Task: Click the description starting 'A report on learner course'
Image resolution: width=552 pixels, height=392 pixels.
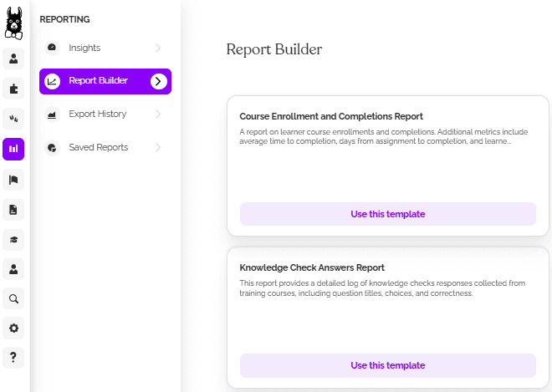Action: point(383,136)
